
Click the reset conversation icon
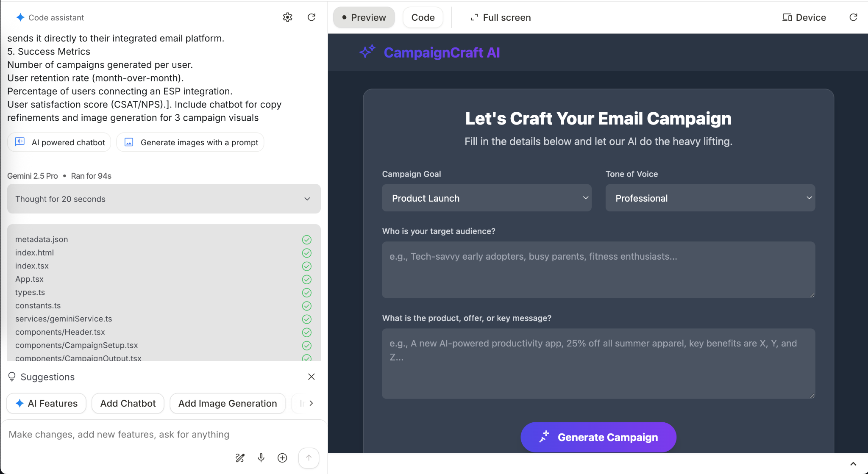[311, 17]
